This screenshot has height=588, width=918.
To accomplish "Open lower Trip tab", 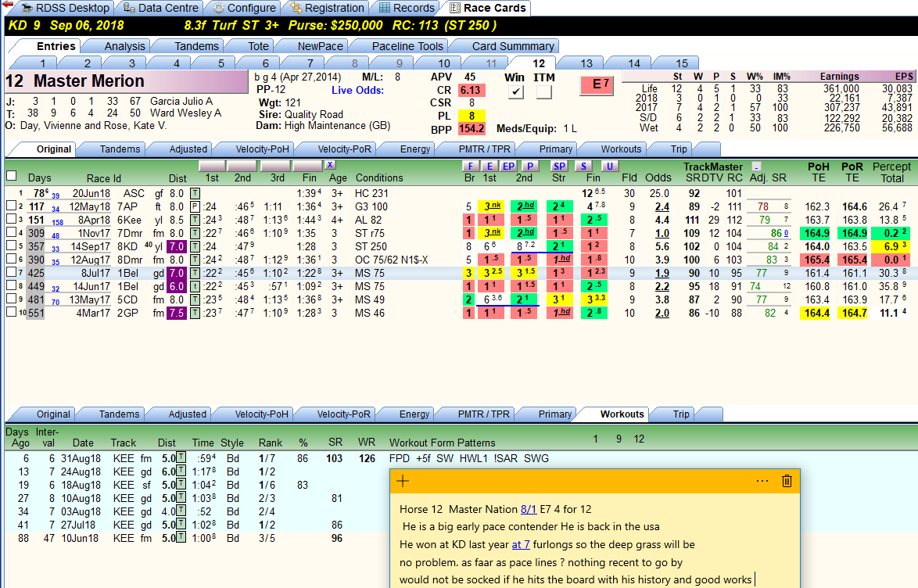I will click(681, 414).
